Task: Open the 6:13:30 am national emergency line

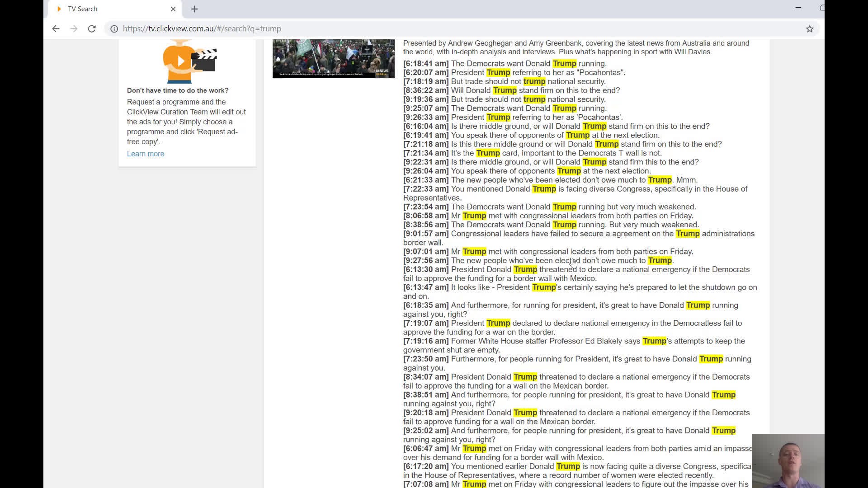Action: click(426, 269)
